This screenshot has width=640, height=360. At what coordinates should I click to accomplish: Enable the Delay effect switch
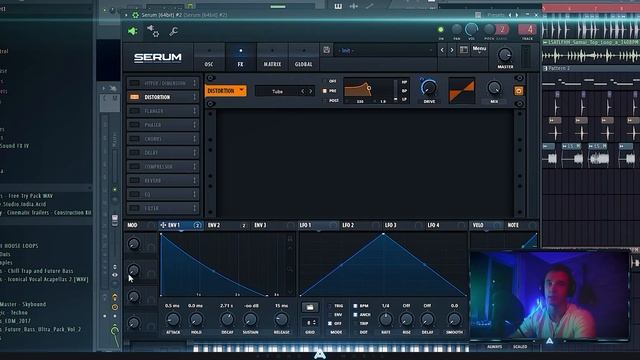coord(134,153)
